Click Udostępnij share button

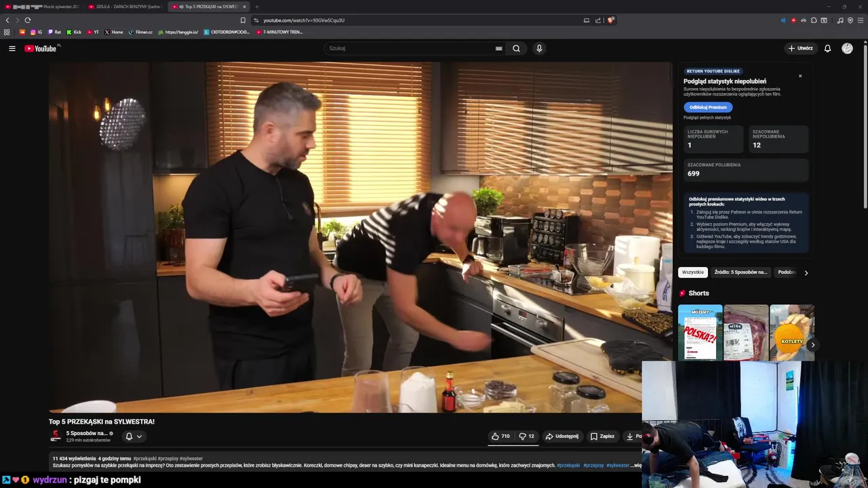[x=562, y=436]
